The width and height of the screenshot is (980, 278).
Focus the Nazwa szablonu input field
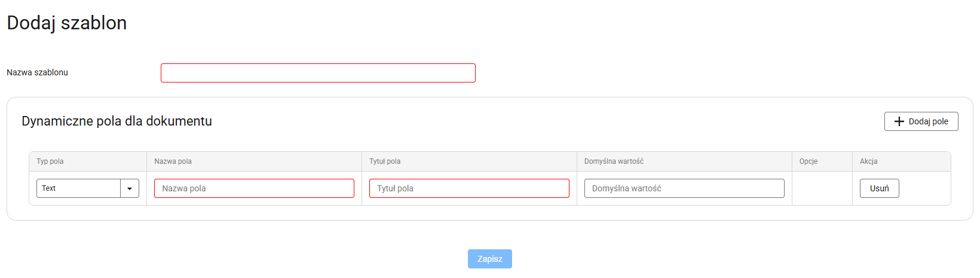tap(318, 73)
